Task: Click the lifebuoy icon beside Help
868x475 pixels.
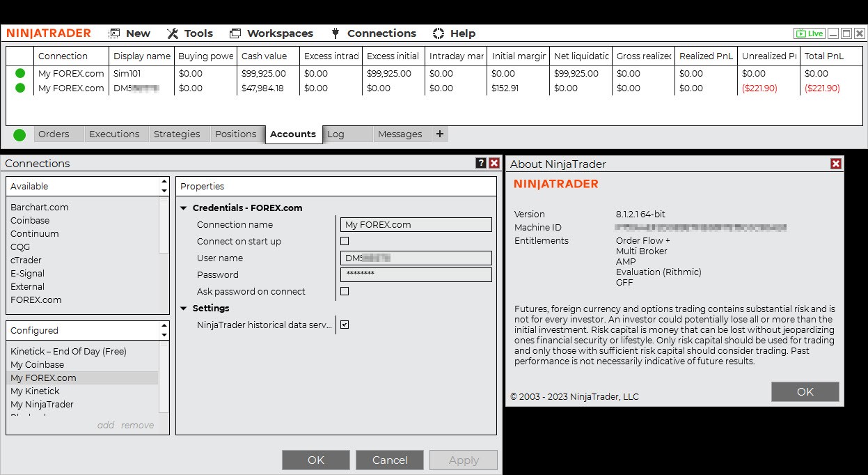Action: (x=439, y=33)
